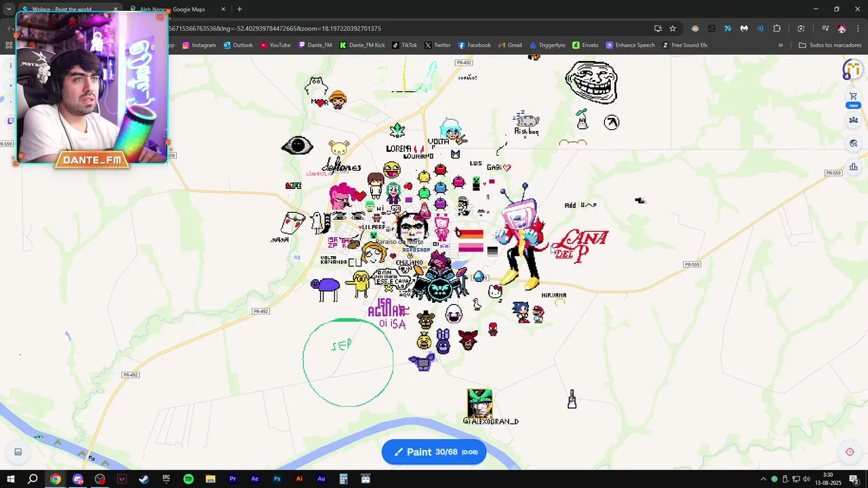Image resolution: width=868 pixels, height=488 pixels.
Task: Open the user profile avatar with level 4
Action: pos(852,68)
